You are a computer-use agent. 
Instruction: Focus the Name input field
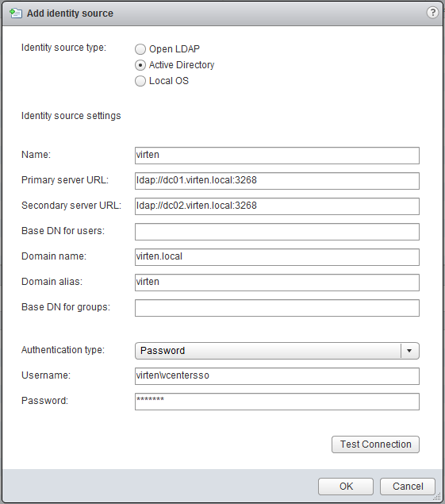click(x=277, y=156)
